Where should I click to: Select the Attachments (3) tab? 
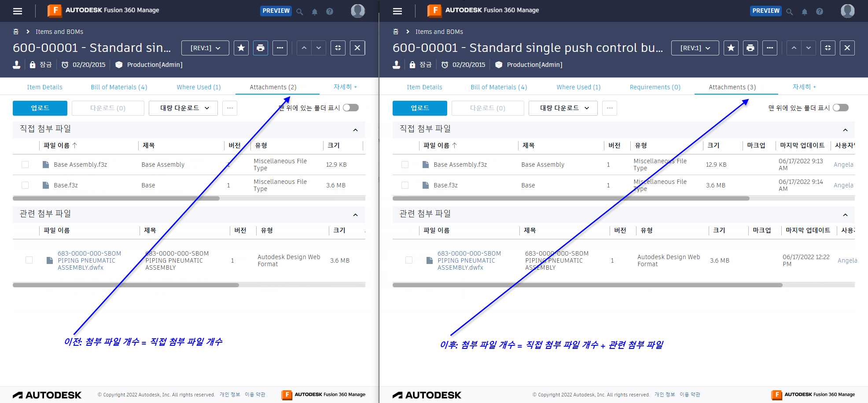732,87
